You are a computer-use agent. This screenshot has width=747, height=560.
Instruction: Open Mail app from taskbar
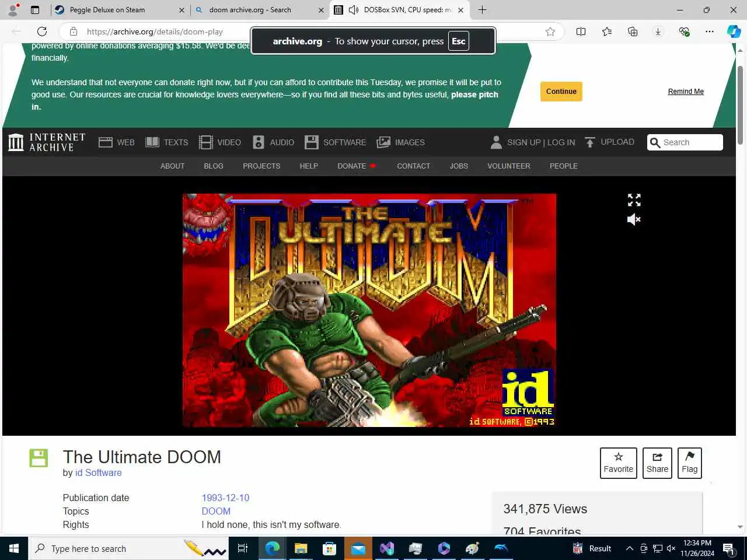pos(358,548)
